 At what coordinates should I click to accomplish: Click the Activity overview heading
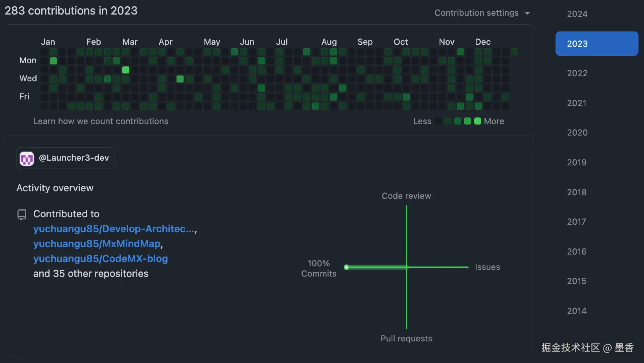coord(55,188)
